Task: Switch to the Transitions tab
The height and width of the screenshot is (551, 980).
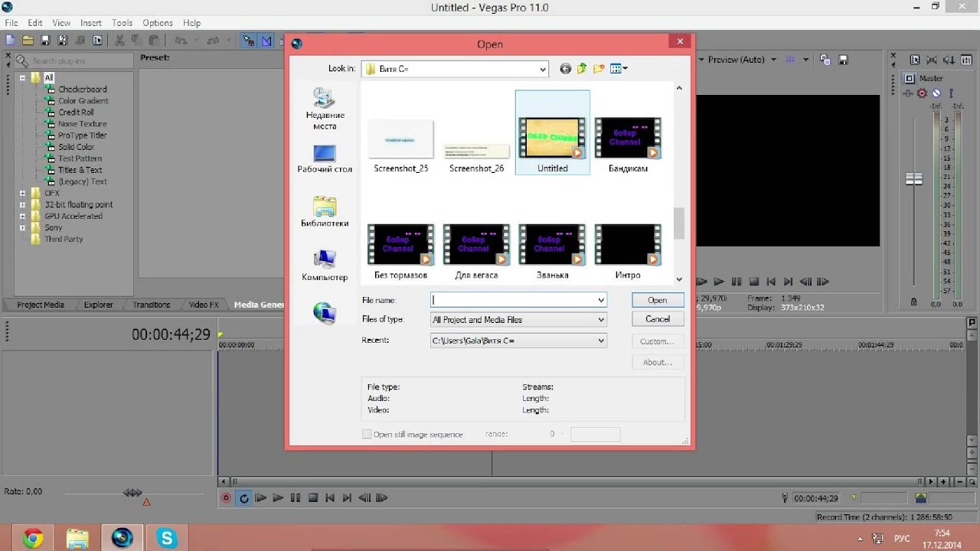Action: click(x=152, y=305)
